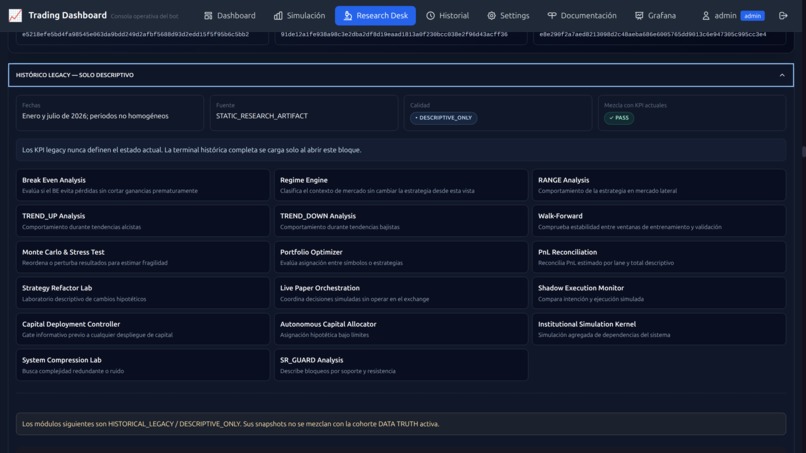The width and height of the screenshot is (806, 453).
Task: Switch to the Simulación tab
Action: pos(299,15)
